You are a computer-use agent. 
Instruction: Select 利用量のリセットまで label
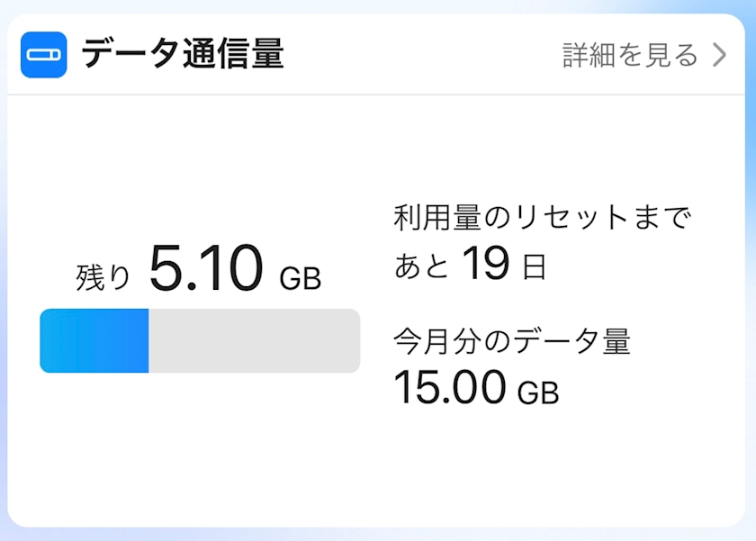[543, 218]
